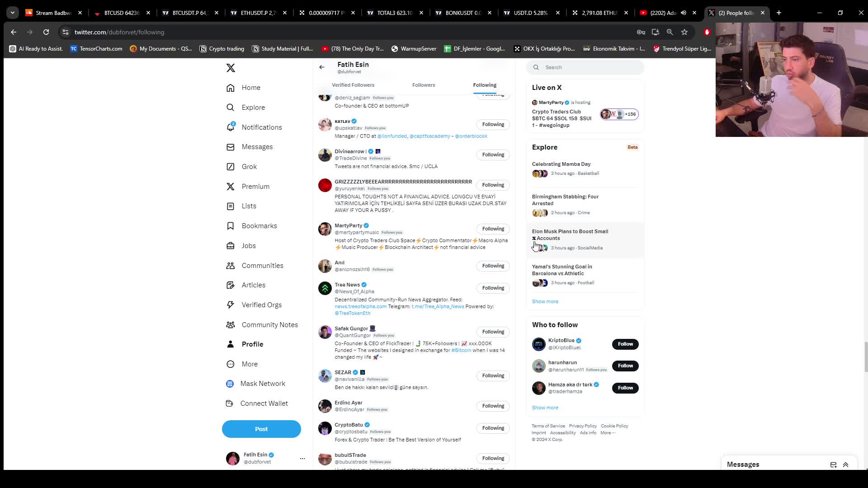
Task: Switch to TOTAL3 browser tab
Action: pyautogui.click(x=394, y=13)
